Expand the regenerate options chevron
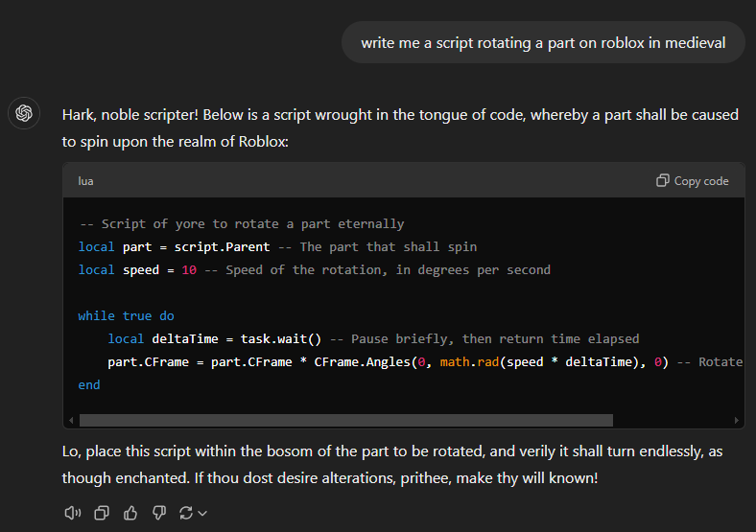The image size is (756, 532). [x=202, y=513]
